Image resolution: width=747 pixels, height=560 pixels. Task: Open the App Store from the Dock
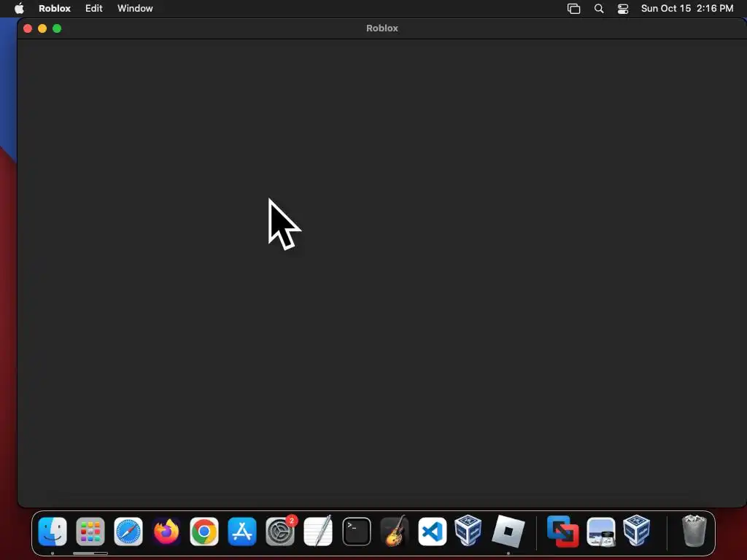[x=242, y=532]
